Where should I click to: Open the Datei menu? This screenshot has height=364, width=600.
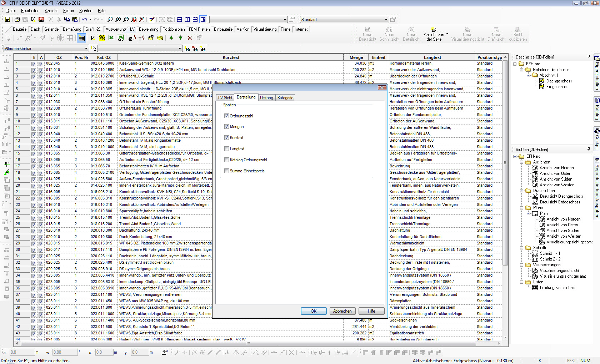(x=11, y=11)
